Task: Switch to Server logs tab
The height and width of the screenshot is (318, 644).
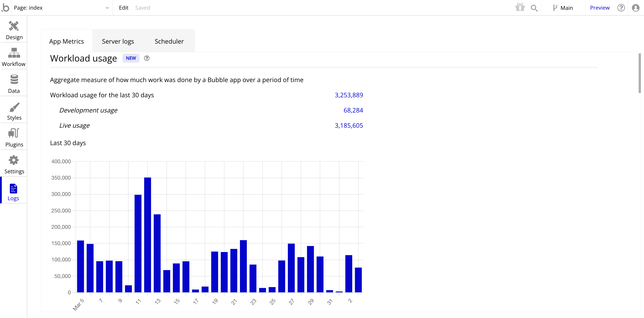Action: point(118,41)
